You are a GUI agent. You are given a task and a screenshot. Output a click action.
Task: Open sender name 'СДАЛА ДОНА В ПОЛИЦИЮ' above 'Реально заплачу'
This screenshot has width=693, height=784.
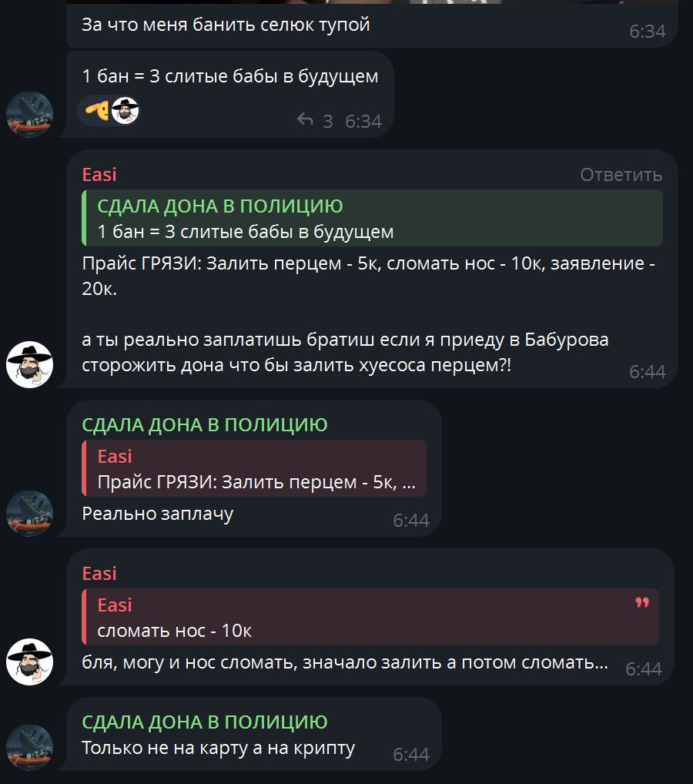(205, 424)
